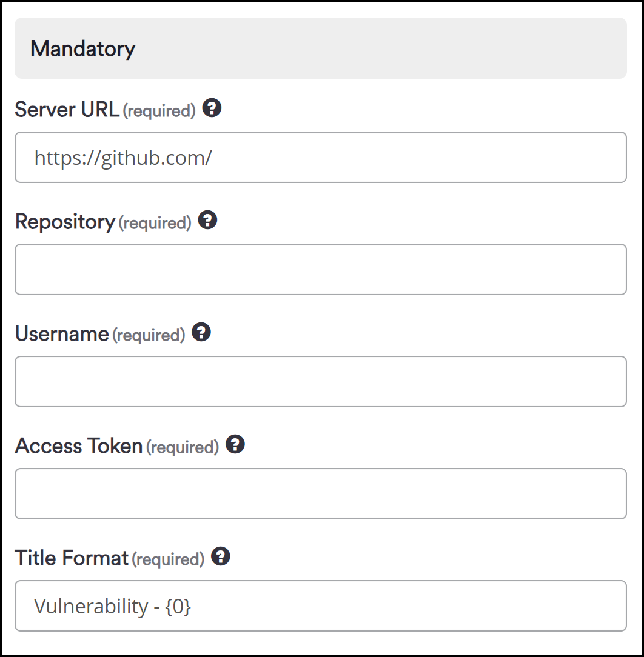
Task: Click inside the empty Repository input box
Action: [320, 269]
